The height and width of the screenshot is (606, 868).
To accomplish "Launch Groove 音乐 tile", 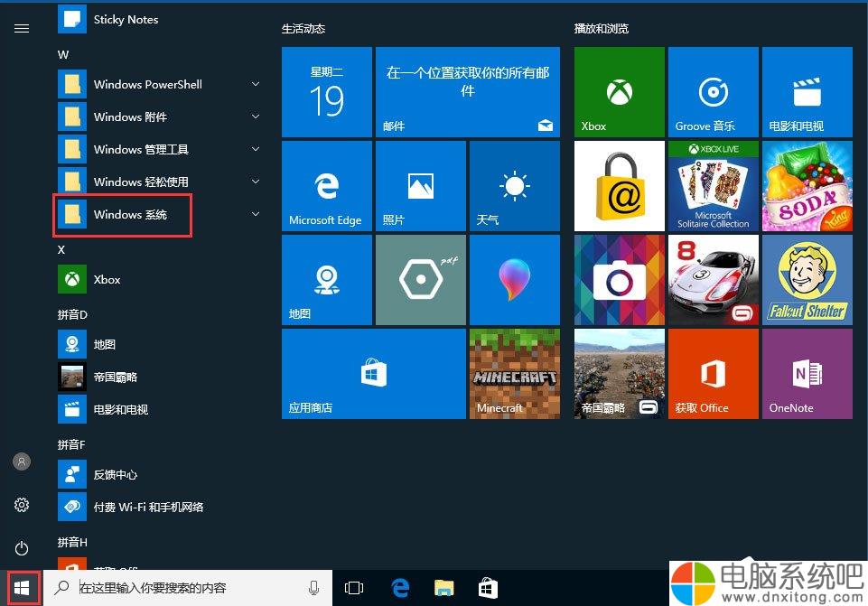I will (713, 92).
